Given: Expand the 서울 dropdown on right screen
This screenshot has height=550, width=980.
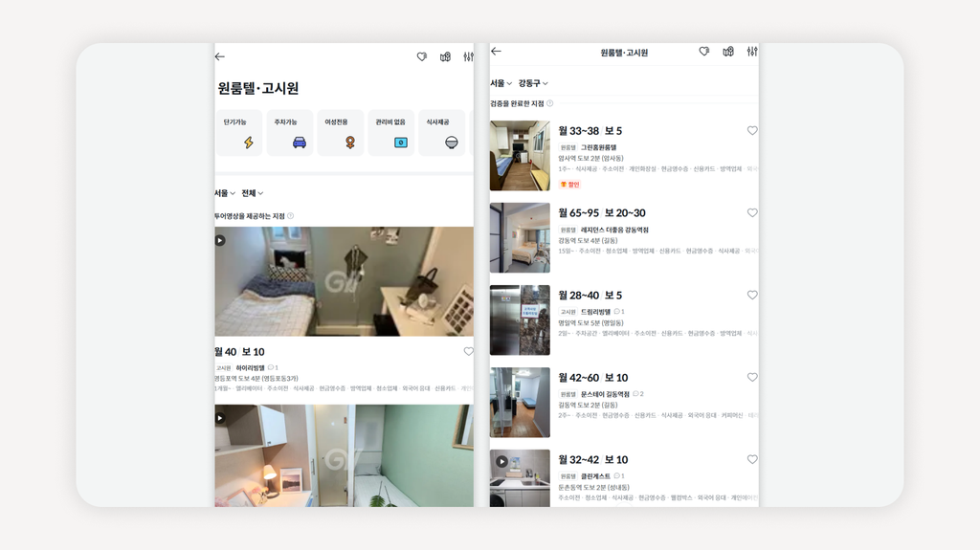Looking at the screenshot, I should 501,83.
